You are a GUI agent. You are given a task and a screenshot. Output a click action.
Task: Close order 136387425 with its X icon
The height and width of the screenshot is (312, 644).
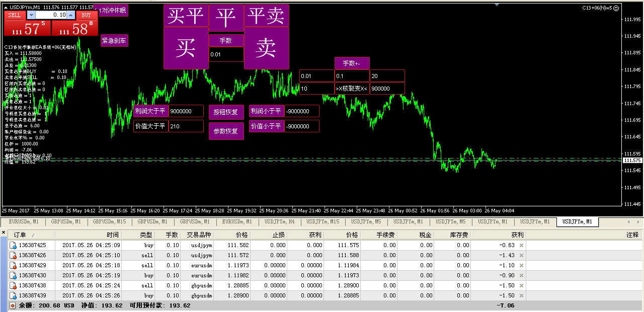click(521, 245)
